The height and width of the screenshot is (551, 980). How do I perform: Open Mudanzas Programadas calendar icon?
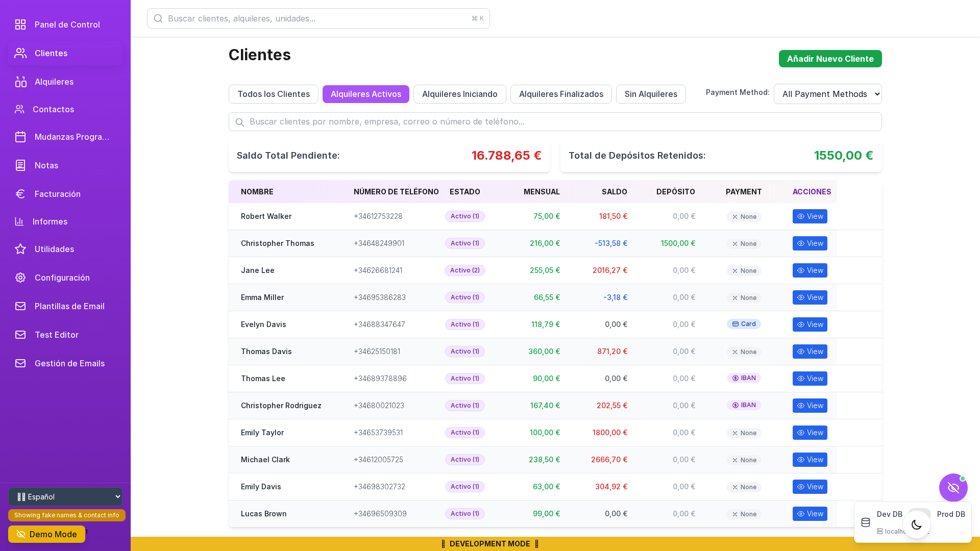[x=20, y=137]
